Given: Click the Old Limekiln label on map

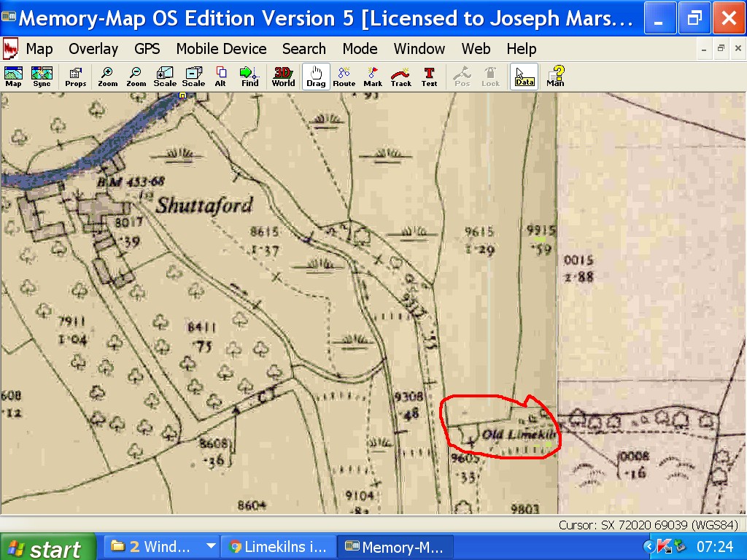Looking at the screenshot, I should tap(519, 435).
